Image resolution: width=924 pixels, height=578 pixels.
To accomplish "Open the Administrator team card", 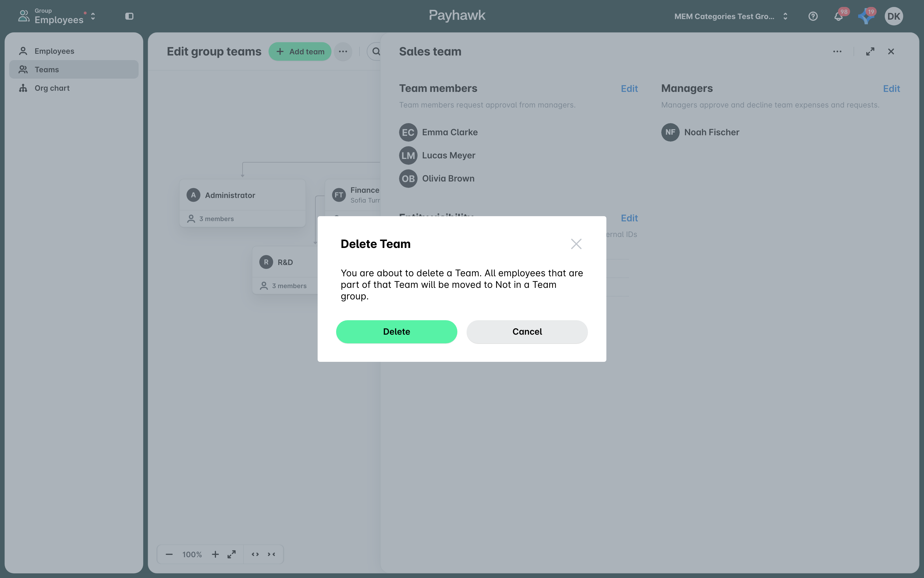I will coord(243,203).
